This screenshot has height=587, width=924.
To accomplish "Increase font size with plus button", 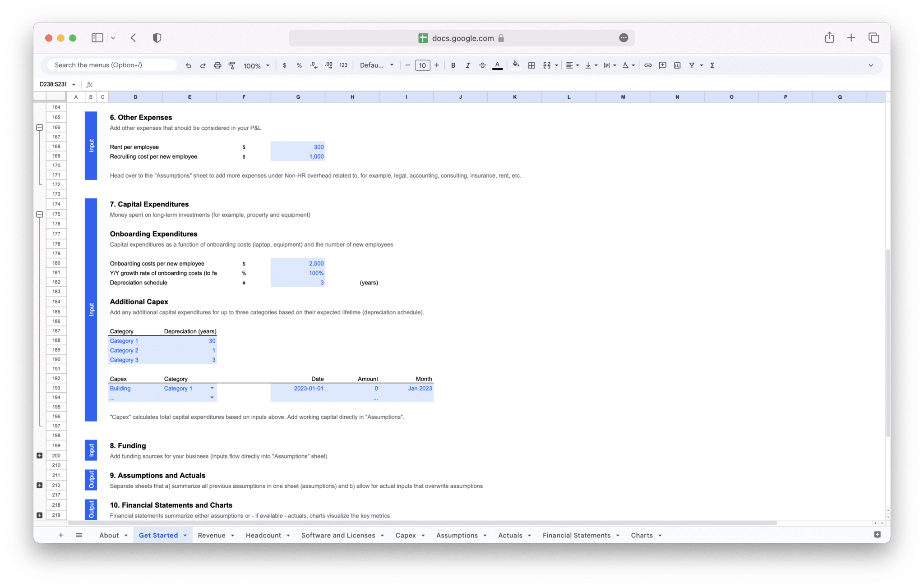I will pyautogui.click(x=437, y=65).
